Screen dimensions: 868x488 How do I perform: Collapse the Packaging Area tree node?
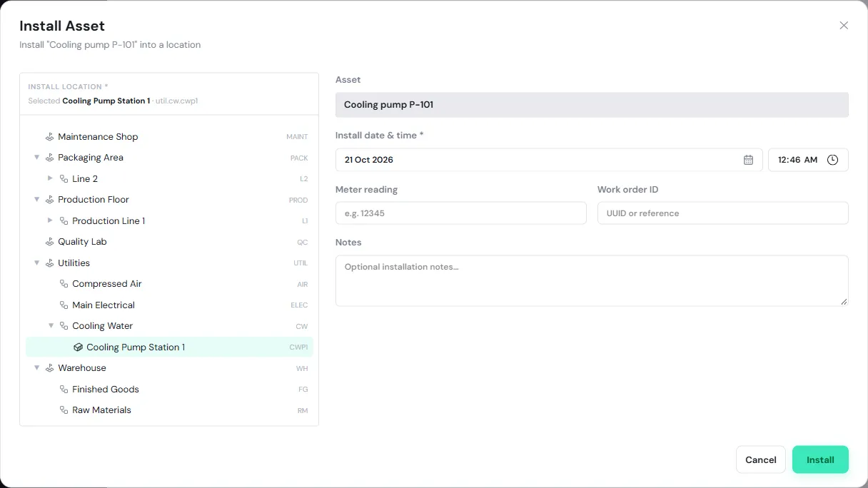click(36, 158)
